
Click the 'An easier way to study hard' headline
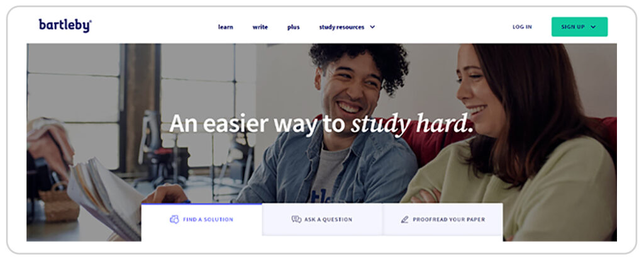pos(321,123)
